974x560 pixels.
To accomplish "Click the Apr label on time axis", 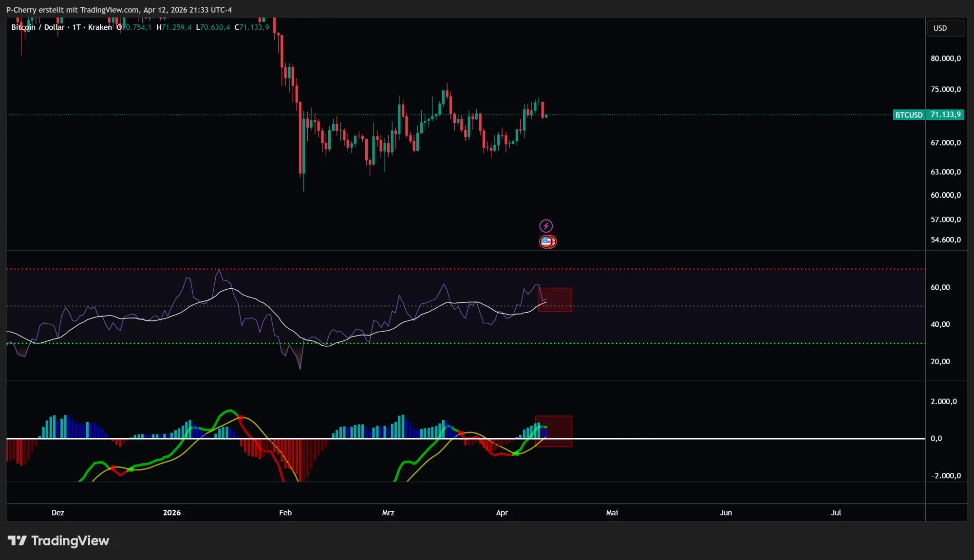I will click(x=502, y=513).
